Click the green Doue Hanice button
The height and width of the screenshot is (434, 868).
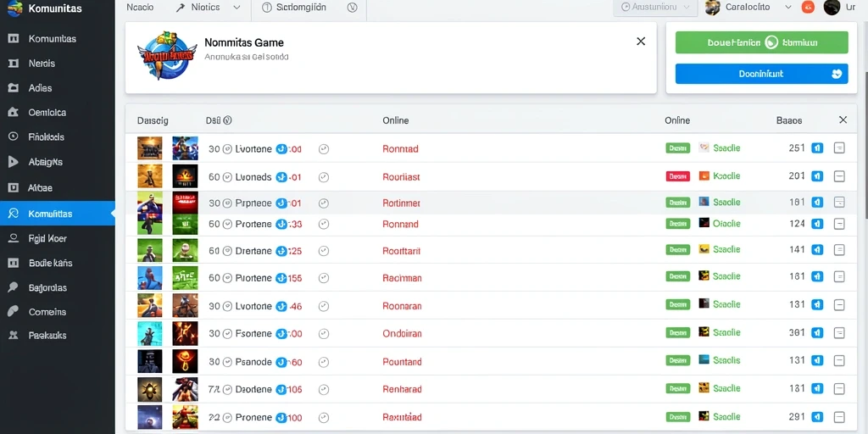click(761, 42)
